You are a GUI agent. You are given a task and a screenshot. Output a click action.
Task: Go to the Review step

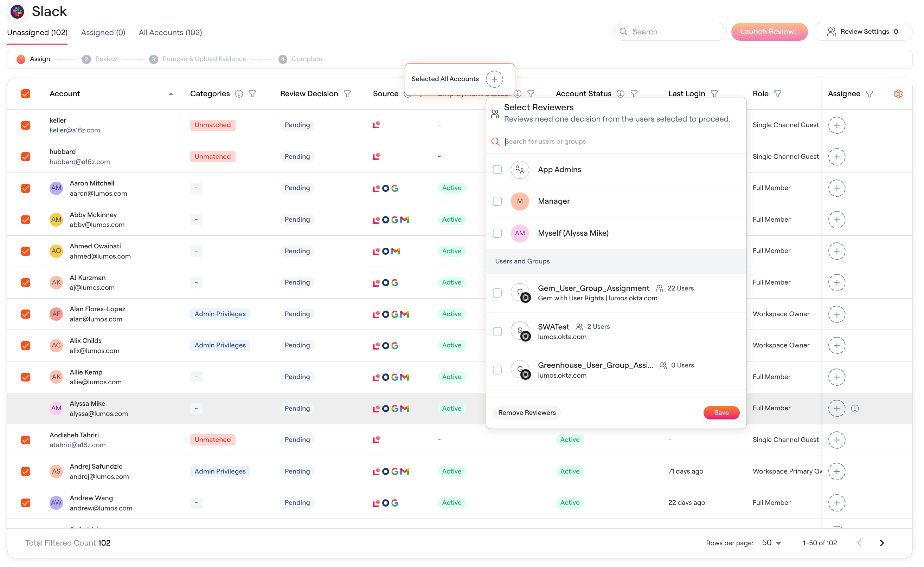click(100, 59)
